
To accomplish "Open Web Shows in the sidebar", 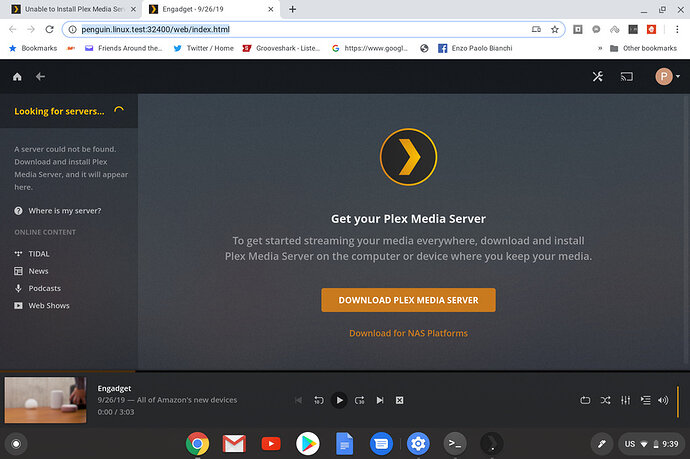I will (x=42, y=305).
